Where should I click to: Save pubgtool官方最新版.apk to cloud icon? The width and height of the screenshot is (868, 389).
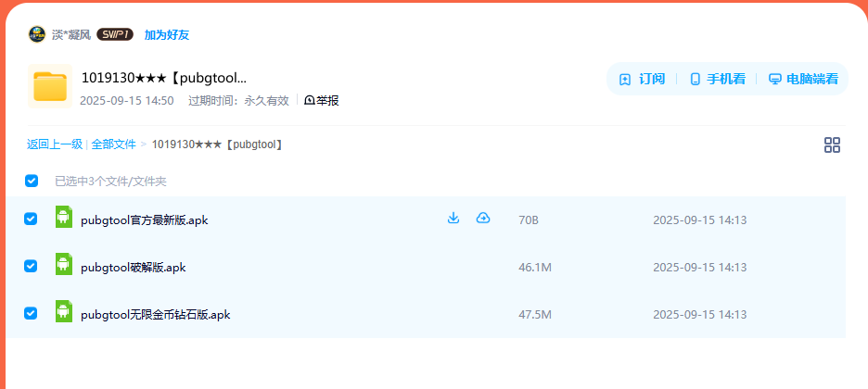[483, 219]
